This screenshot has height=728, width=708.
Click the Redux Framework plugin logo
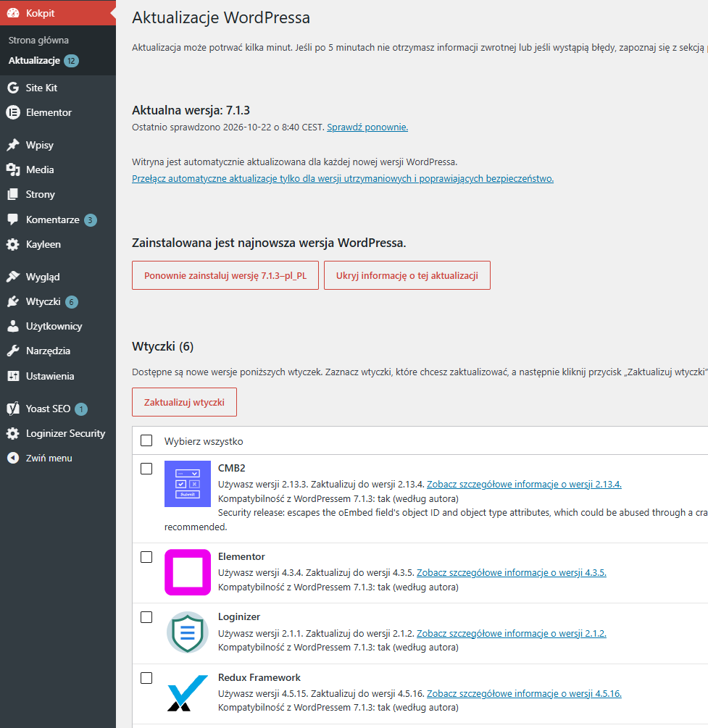pyautogui.click(x=188, y=693)
